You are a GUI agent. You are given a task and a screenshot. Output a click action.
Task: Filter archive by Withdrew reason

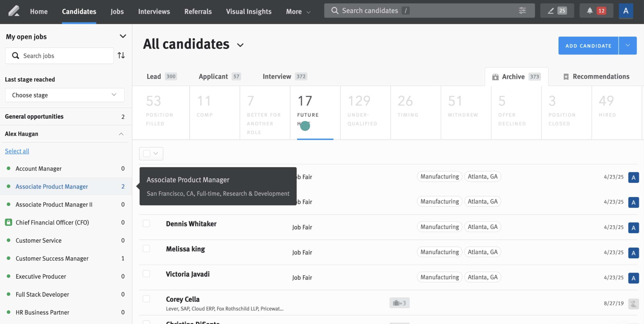[466, 113]
